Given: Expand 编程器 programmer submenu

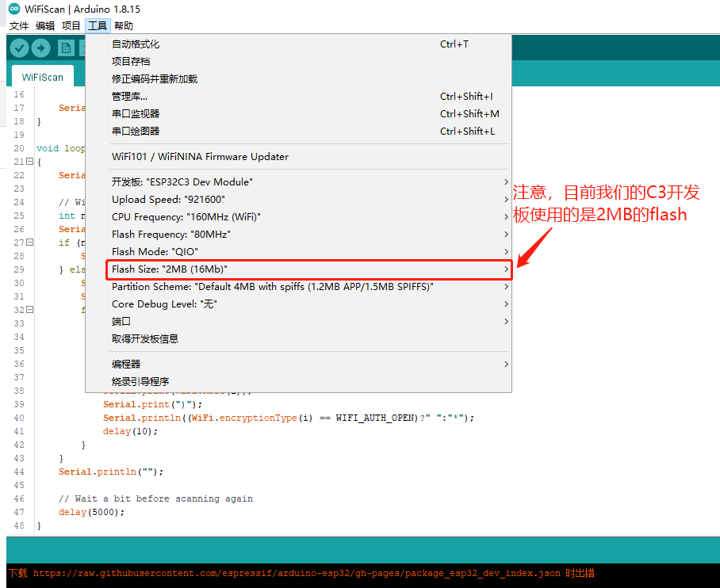Looking at the screenshot, I should (x=298, y=364).
